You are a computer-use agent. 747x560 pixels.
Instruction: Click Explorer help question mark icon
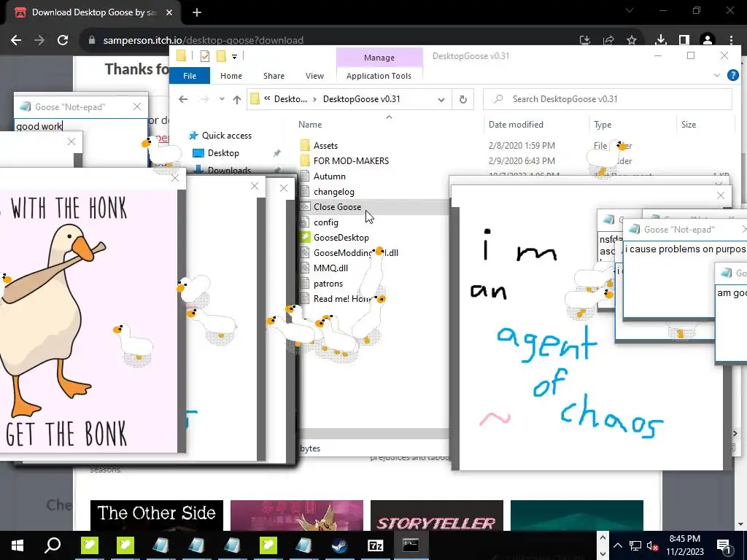coord(732,75)
